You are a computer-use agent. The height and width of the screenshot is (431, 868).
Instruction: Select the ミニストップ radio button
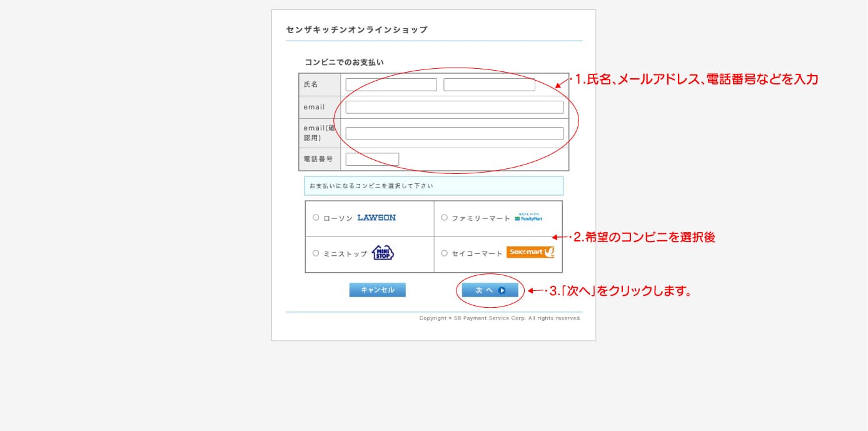tap(316, 253)
